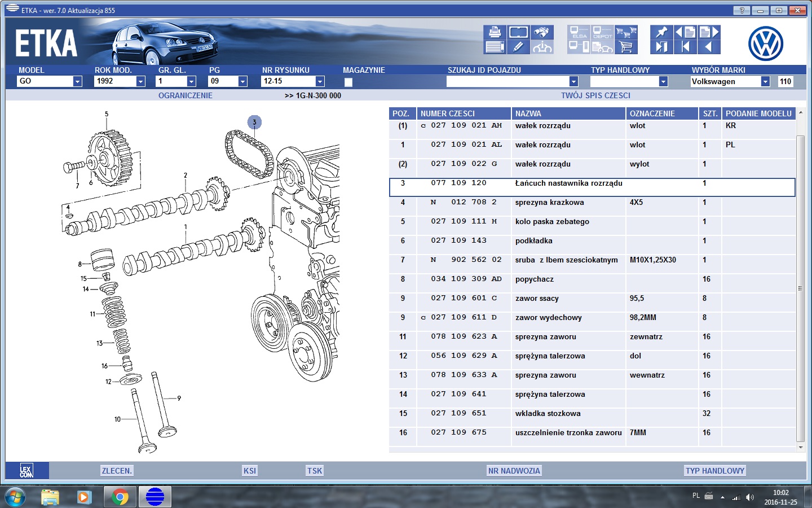
Task: Click the exit door icon
Action: (x=661, y=47)
